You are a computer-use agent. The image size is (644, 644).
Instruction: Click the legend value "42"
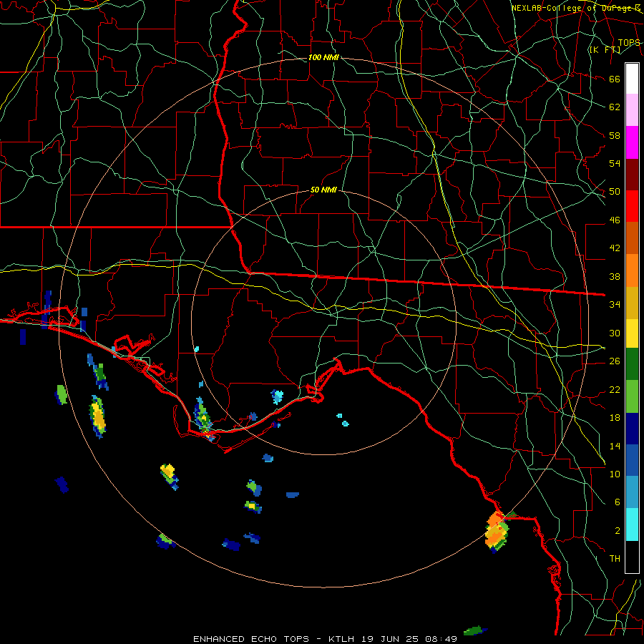point(615,248)
